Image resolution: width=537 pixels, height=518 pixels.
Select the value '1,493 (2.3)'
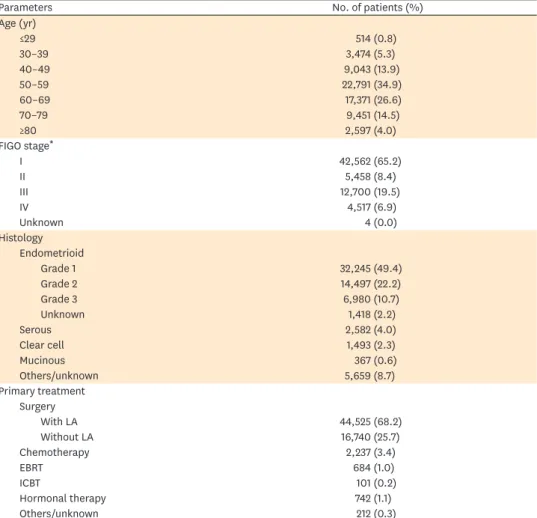pyautogui.click(x=371, y=345)
